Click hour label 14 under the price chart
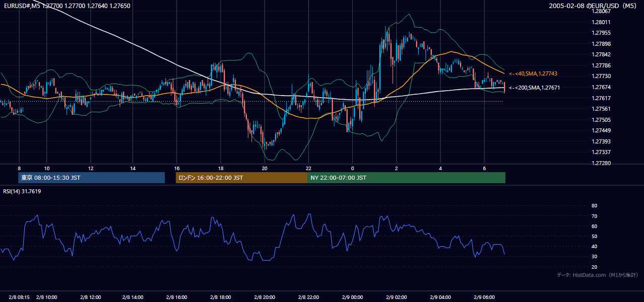The width and height of the screenshot is (644, 302). (133, 168)
